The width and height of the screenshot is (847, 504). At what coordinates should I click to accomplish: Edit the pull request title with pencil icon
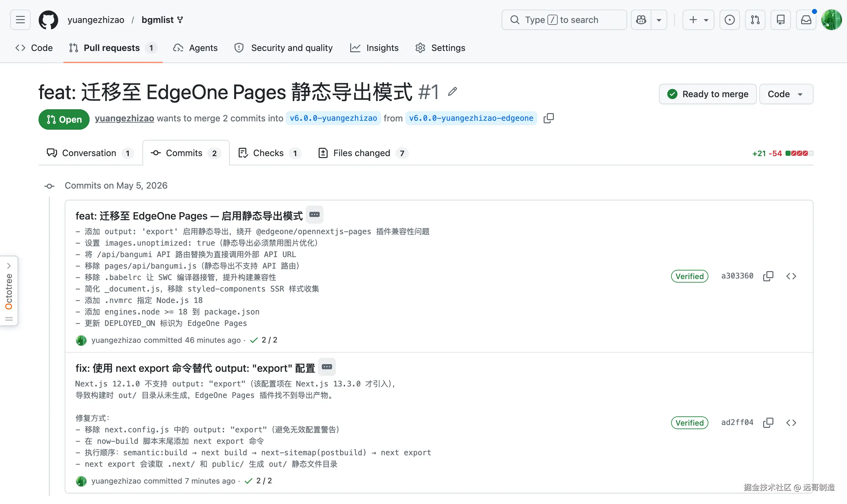click(452, 91)
